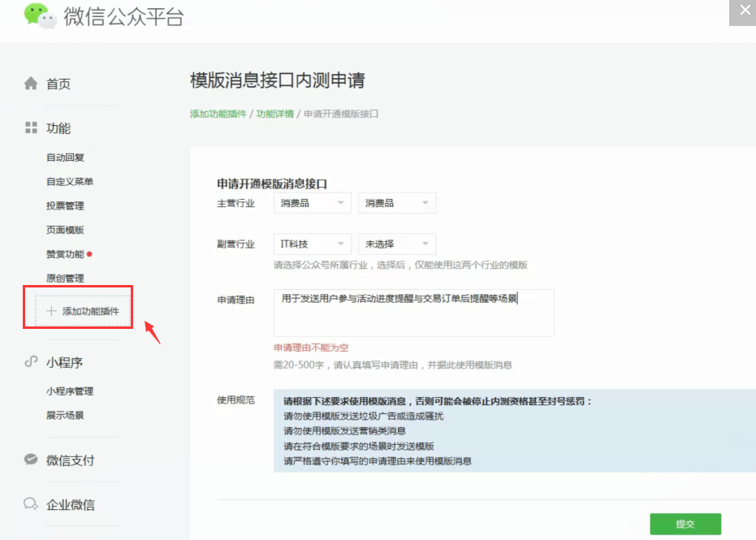The width and height of the screenshot is (756, 540).
Task: Click 功能详情 breadcrumb link
Action: click(x=274, y=114)
